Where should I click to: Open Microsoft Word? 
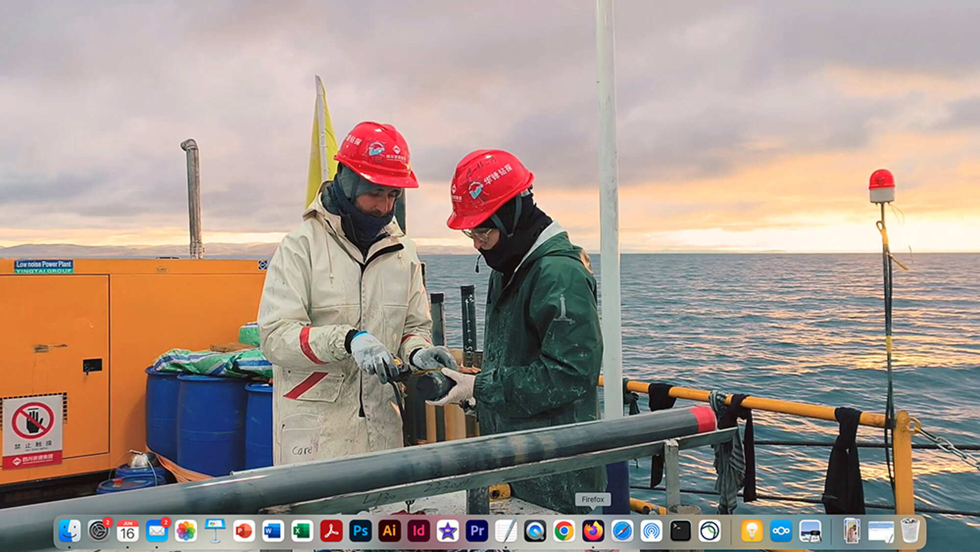pos(273,531)
